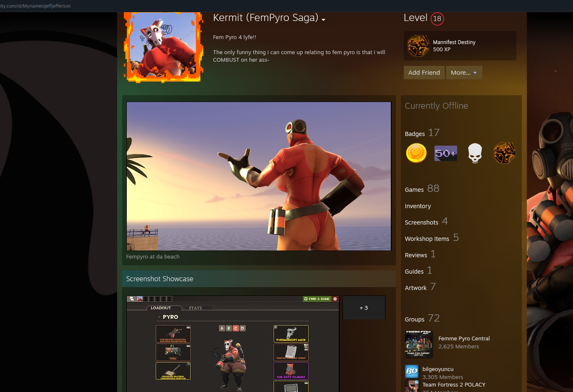Click the gold coin badge icon
This screenshot has width=573, height=392.
tap(416, 153)
